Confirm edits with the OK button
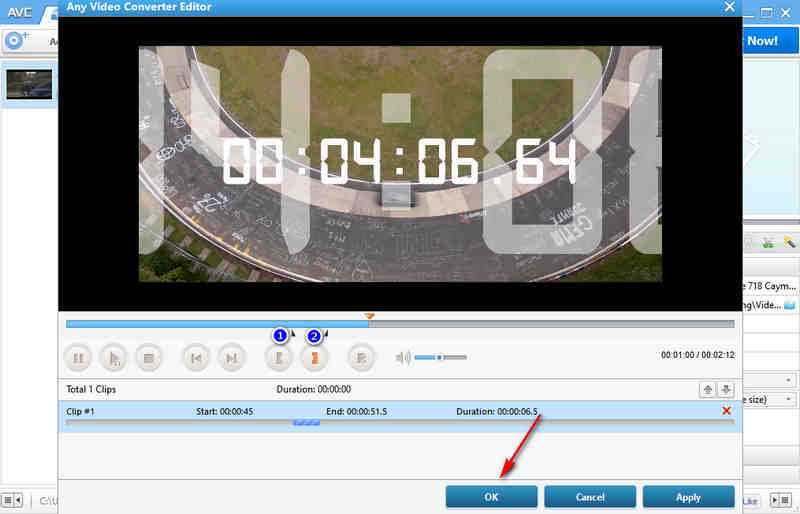The width and height of the screenshot is (800, 514). [491, 497]
